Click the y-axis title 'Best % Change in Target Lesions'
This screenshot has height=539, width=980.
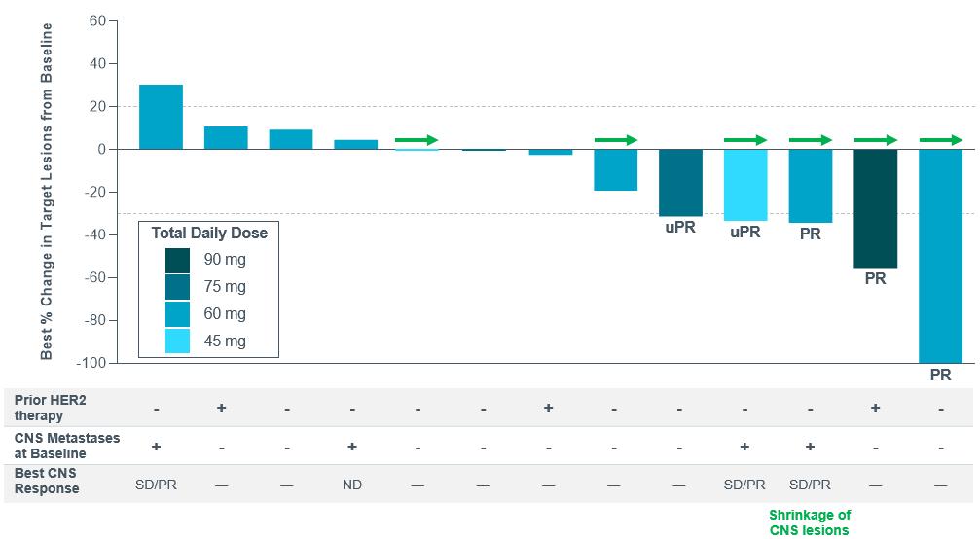[x=47, y=192]
